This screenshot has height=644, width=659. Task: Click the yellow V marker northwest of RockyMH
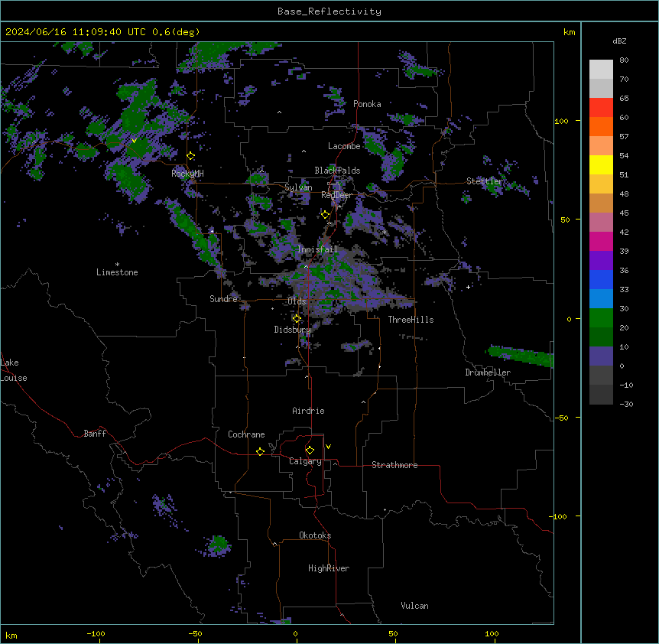click(x=134, y=141)
